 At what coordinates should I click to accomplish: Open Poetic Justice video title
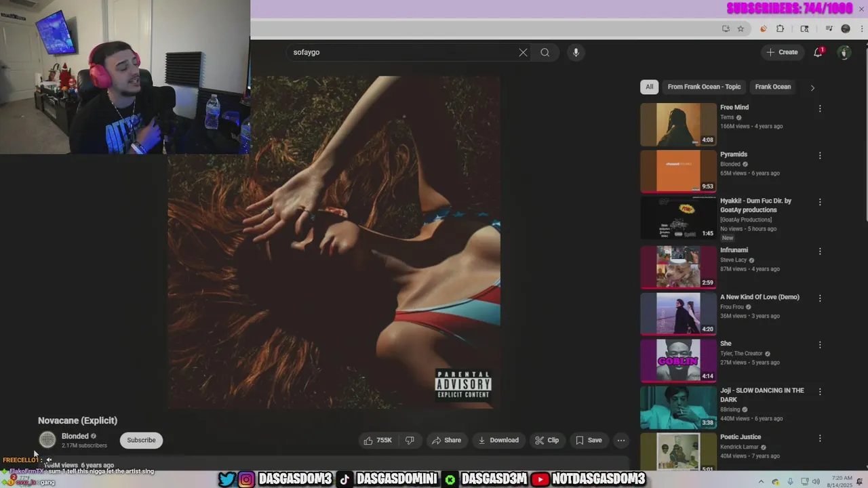pos(741,437)
